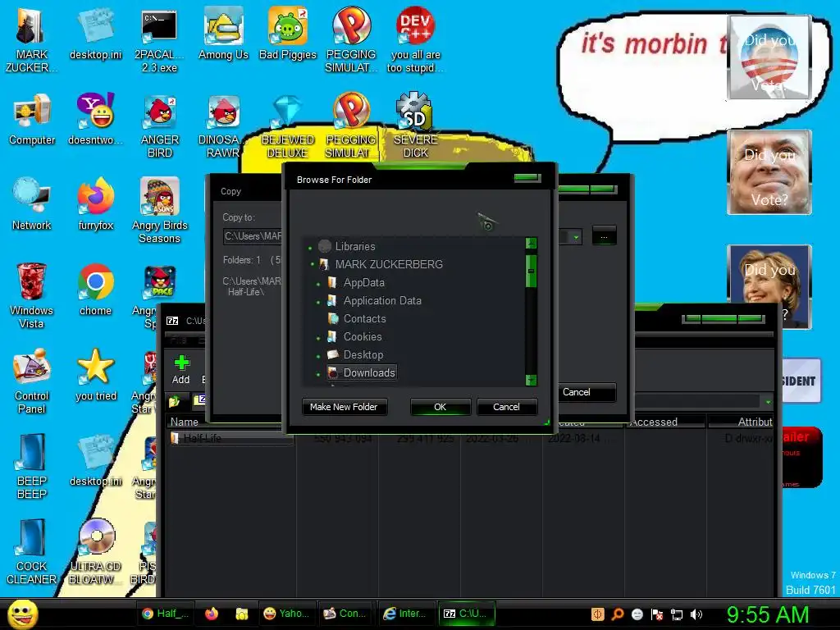Open the taskbar file explorer folder icon
The width and height of the screenshot is (840, 630).
point(242,614)
